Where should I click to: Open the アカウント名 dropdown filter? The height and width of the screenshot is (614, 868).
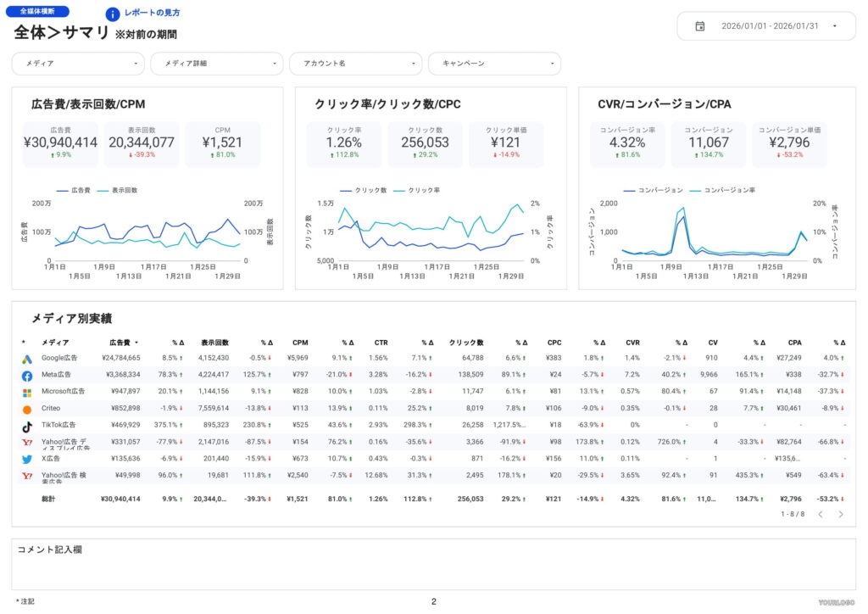(356, 64)
